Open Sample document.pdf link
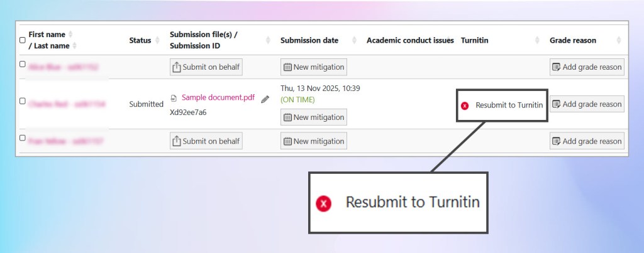Screen dimensions: 644x253 click(218, 97)
